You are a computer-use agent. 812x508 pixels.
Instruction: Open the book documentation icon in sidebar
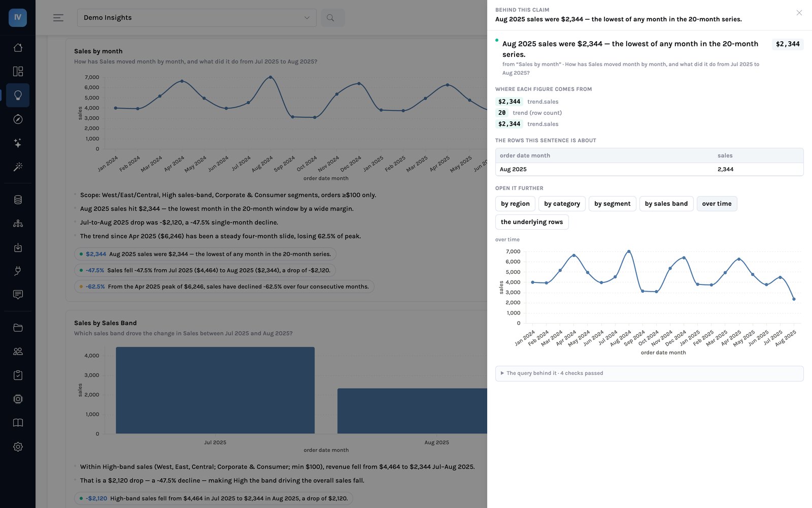[18, 423]
